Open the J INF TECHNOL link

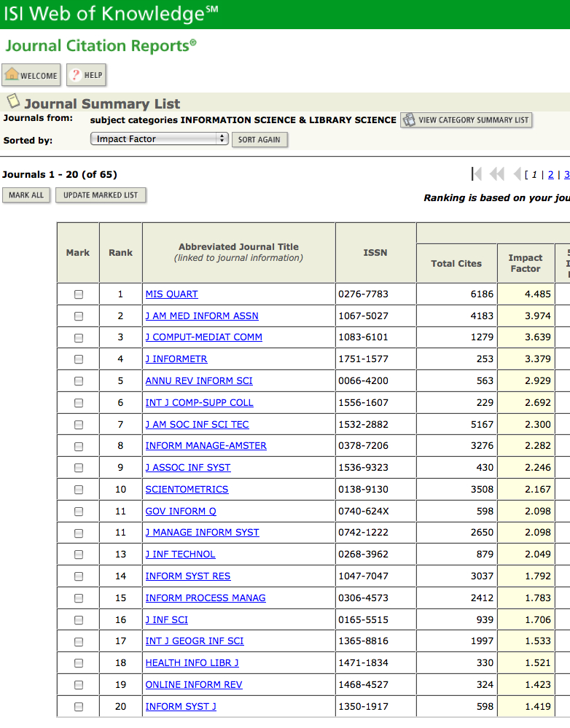pos(180,555)
